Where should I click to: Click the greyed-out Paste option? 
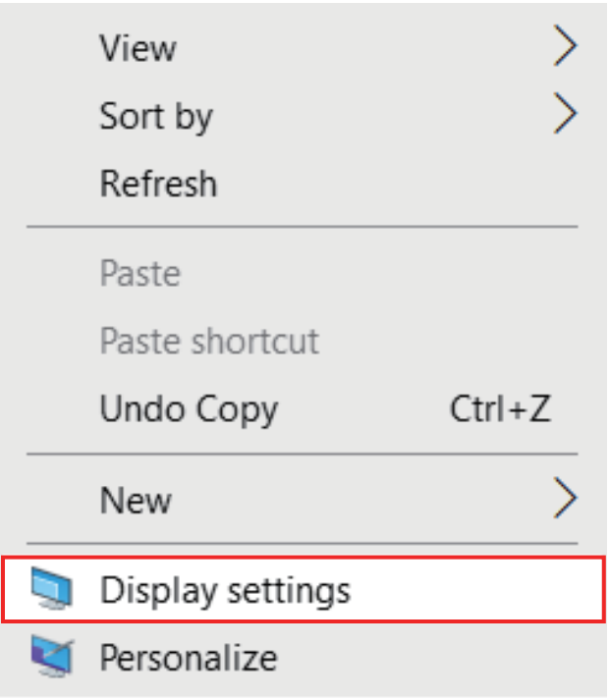(x=139, y=272)
